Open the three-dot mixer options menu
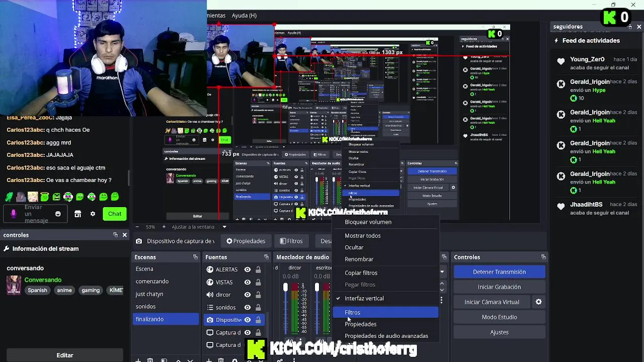The image size is (644, 362). (441, 300)
